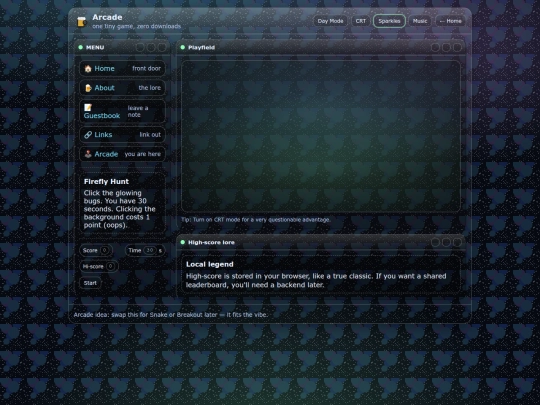Click the green dot in MENU title bar
This screenshot has width=540, height=405.
click(81, 47)
